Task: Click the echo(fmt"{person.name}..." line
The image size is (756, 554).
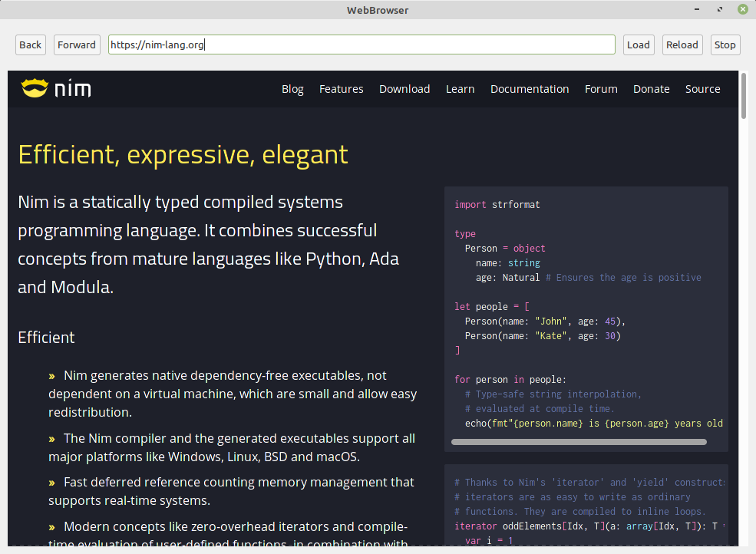Action: pos(593,424)
